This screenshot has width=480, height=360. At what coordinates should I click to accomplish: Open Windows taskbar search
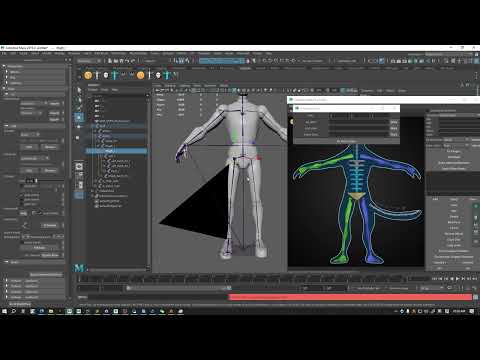click(14, 311)
